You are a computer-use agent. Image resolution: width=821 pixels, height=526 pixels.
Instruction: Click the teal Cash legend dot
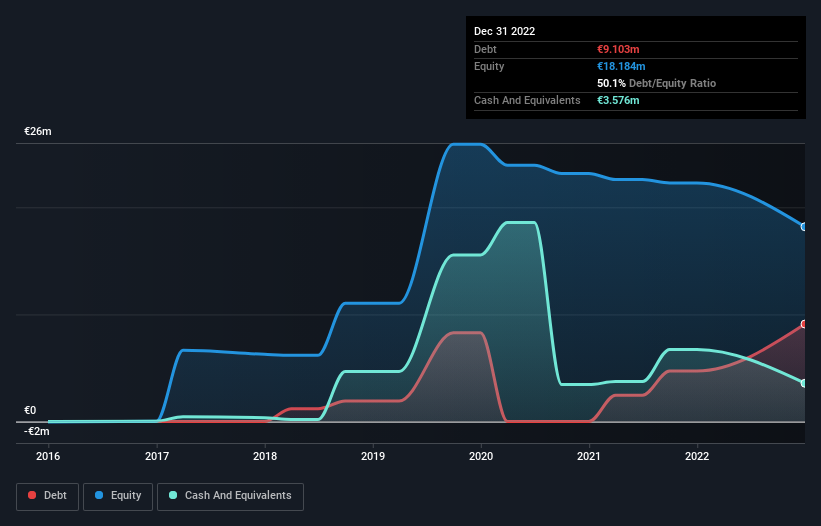(173, 495)
